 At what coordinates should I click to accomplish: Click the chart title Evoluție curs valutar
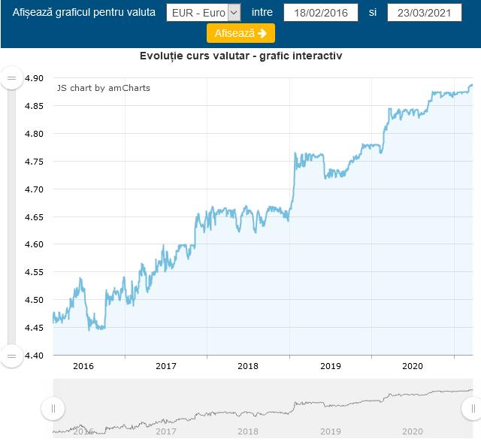pyautogui.click(x=195, y=56)
